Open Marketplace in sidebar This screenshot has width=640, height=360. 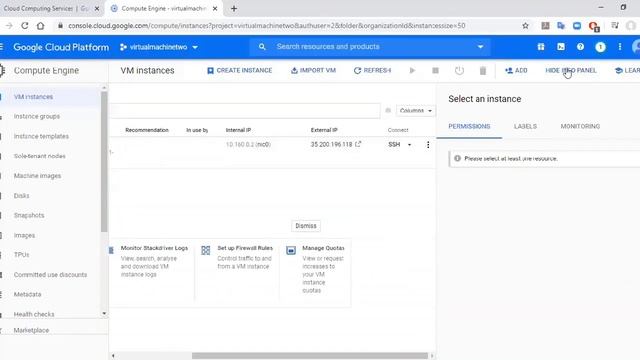tap(31, 330)
